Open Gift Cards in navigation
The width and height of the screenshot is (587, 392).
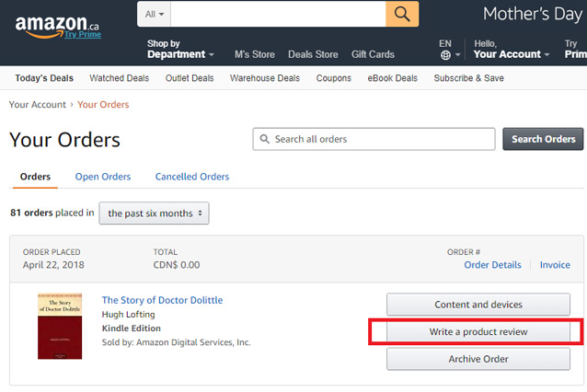[373, 54]
